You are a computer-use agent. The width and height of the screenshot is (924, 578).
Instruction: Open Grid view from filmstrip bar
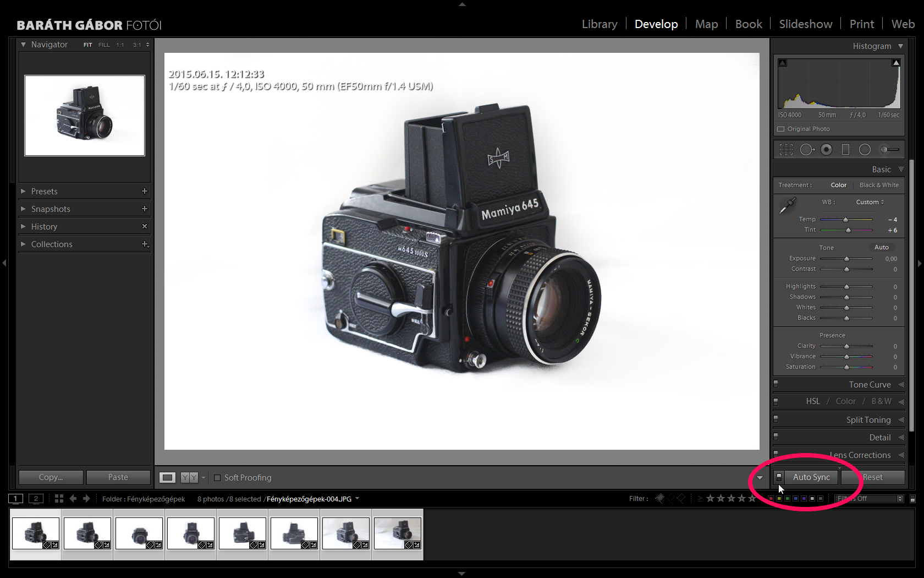pos(59,499)
